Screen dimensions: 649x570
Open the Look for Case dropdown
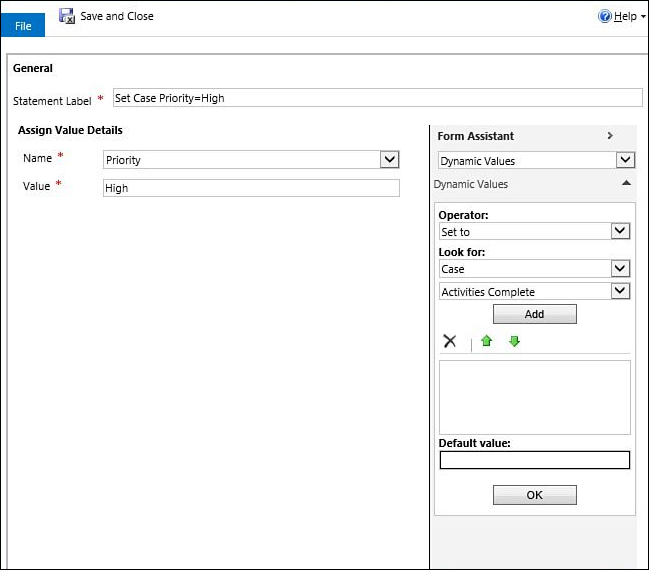620,268
